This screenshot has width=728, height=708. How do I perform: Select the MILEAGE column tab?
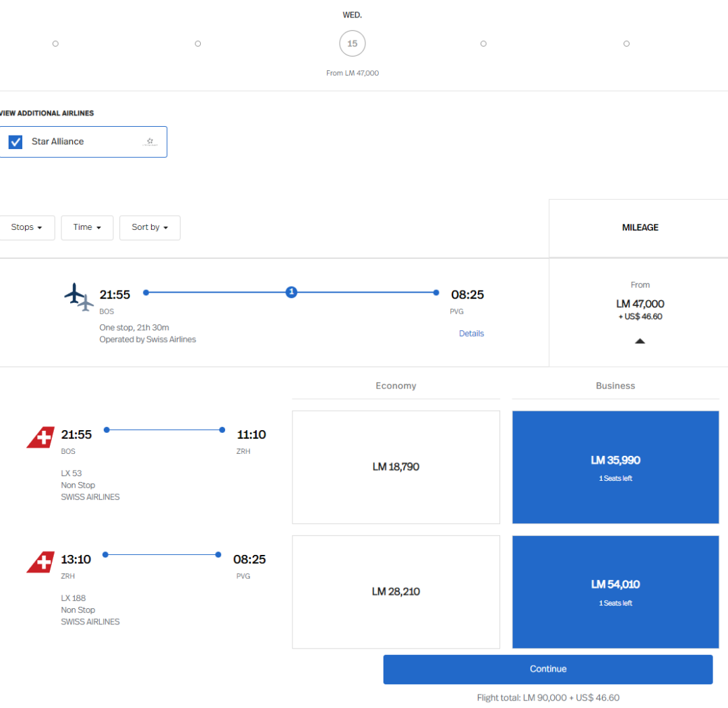(640, 228)
